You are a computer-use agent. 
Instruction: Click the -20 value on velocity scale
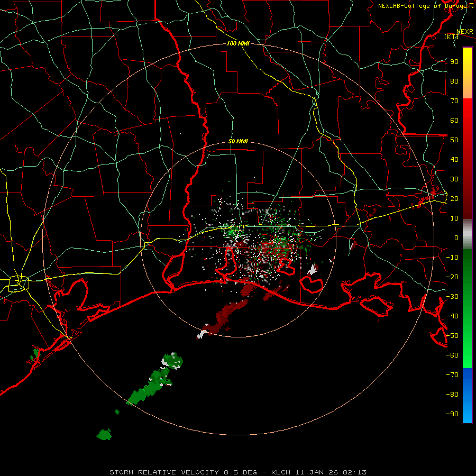pos(452,277)
